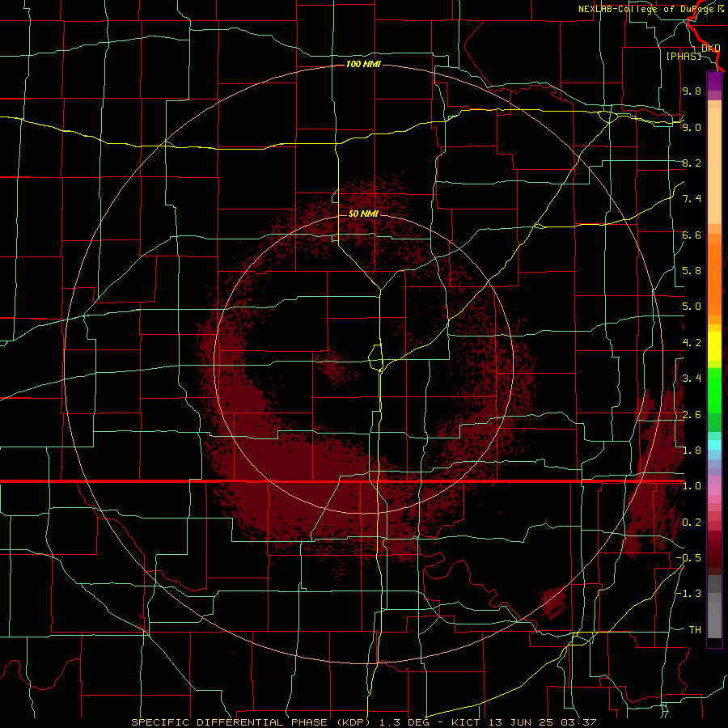Select the 2.6 scale label
The width and height of the screenshot is (728, 728).
692,415
